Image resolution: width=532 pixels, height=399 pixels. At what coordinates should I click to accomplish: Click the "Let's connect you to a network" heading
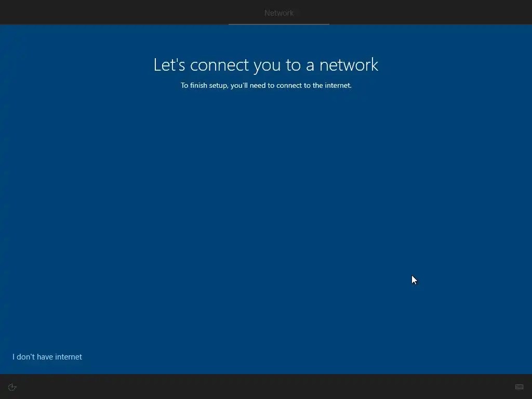pyautogui.click(x=266, y=65)
